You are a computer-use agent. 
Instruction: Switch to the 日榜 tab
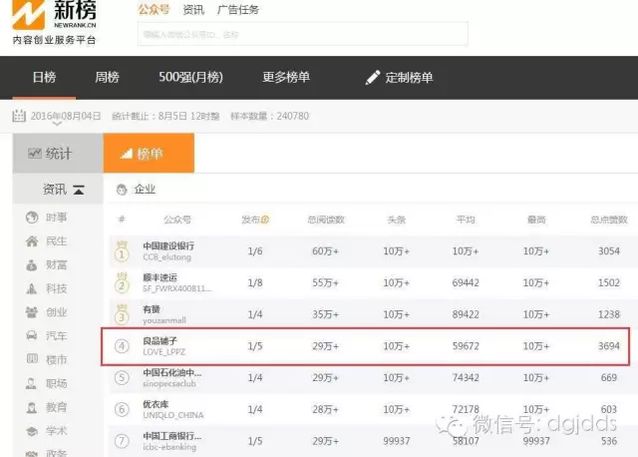[44, 77]
